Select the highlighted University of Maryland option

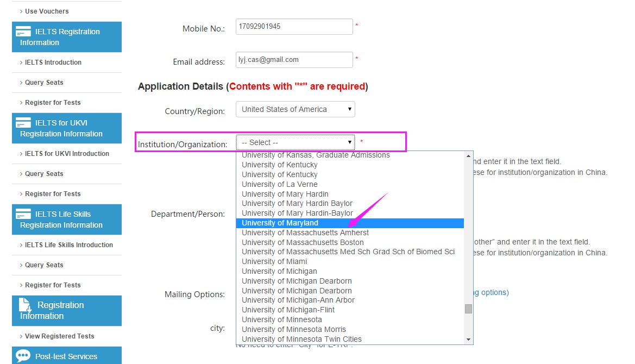(x=350, y=223)
